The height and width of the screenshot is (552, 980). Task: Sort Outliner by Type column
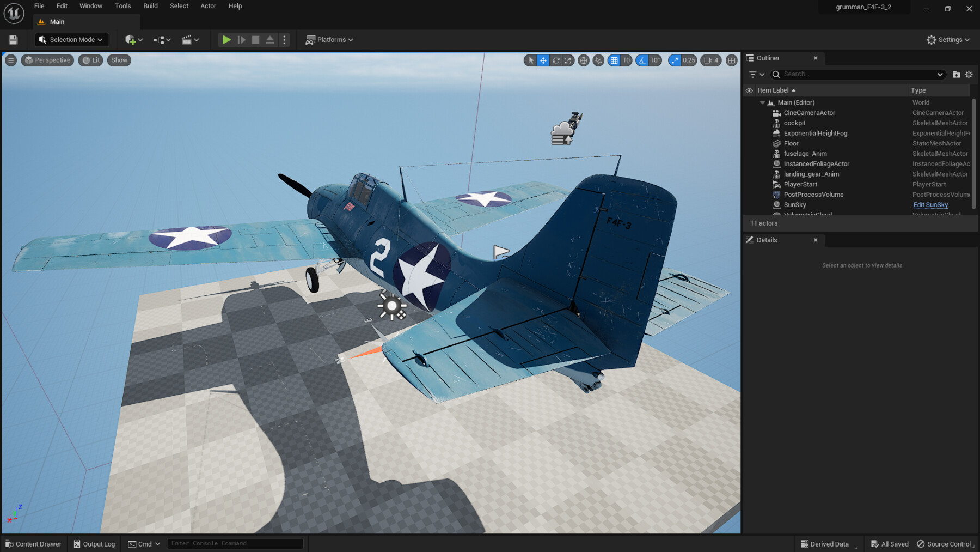click(939, 90)
